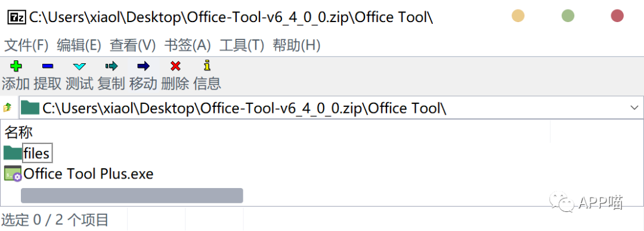Open the 工具(T) tools menu
Viewport: 644px width, 231px height.
click(241, 45)
